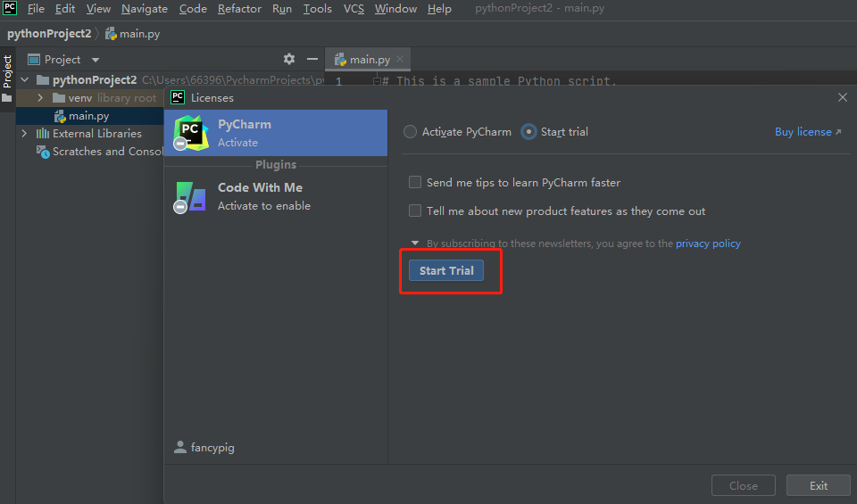
Task: Select PyCharm entry in Licenses list
Action: [276, 133]
